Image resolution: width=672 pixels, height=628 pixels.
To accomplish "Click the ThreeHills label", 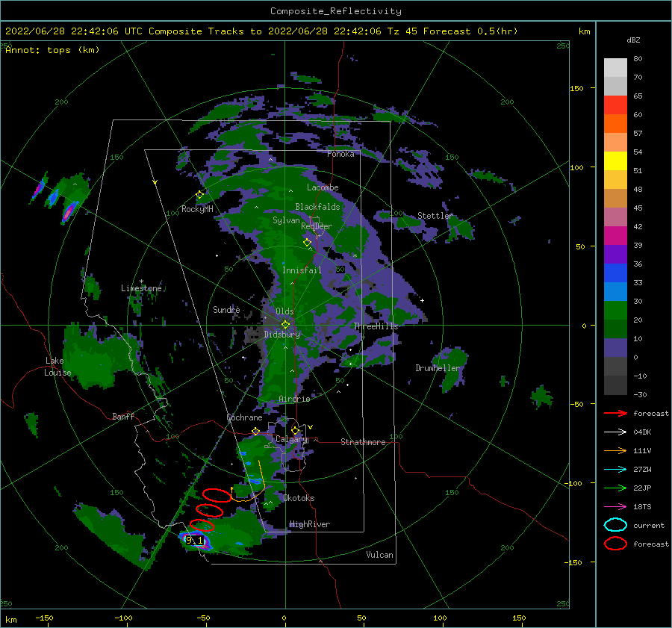I will click(376, 326).
